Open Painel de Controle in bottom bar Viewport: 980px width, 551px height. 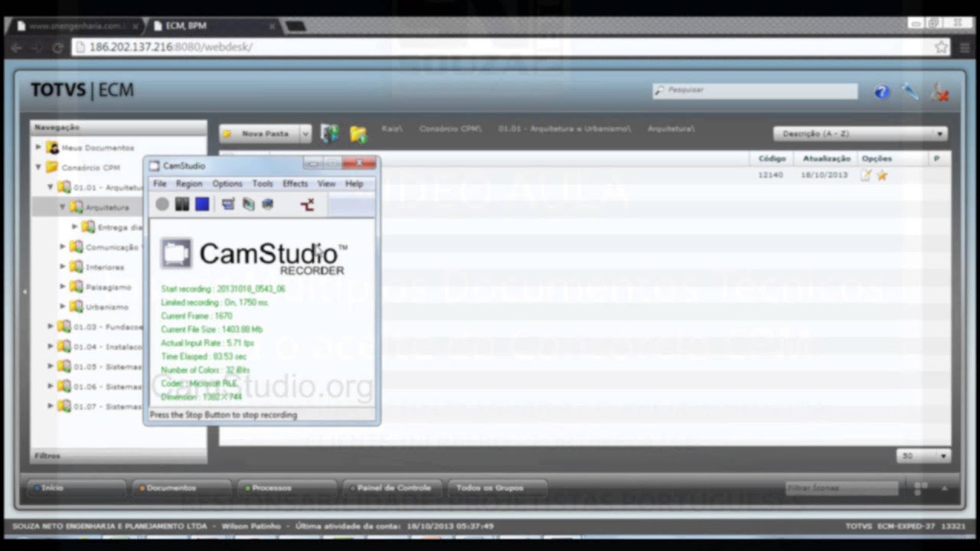(393, 487)
